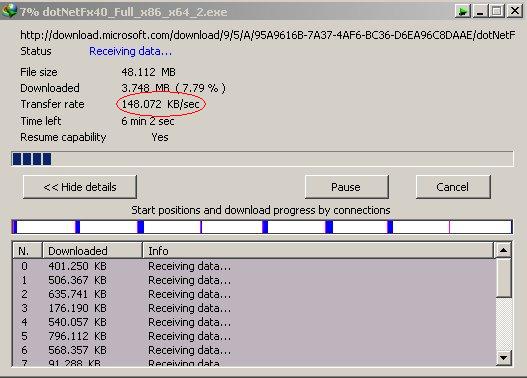Click the green arrow tray button in title bar
Viewport: 527px width, 378px height.
pos(462,11)
